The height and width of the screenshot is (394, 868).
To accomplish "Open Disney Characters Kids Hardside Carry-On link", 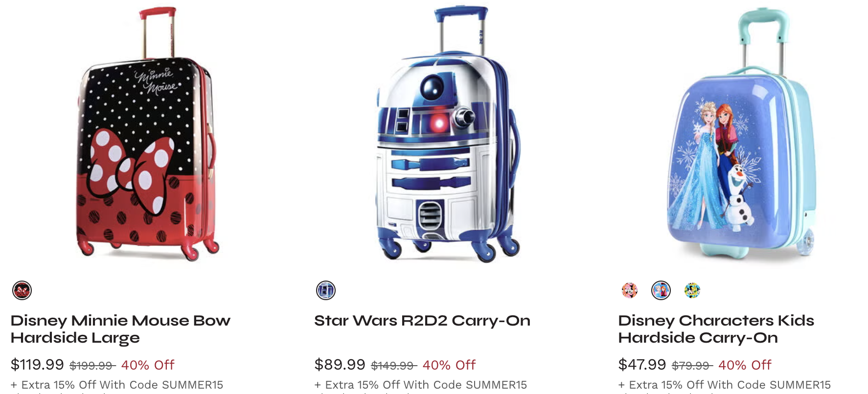I will (x=716, y=329).
